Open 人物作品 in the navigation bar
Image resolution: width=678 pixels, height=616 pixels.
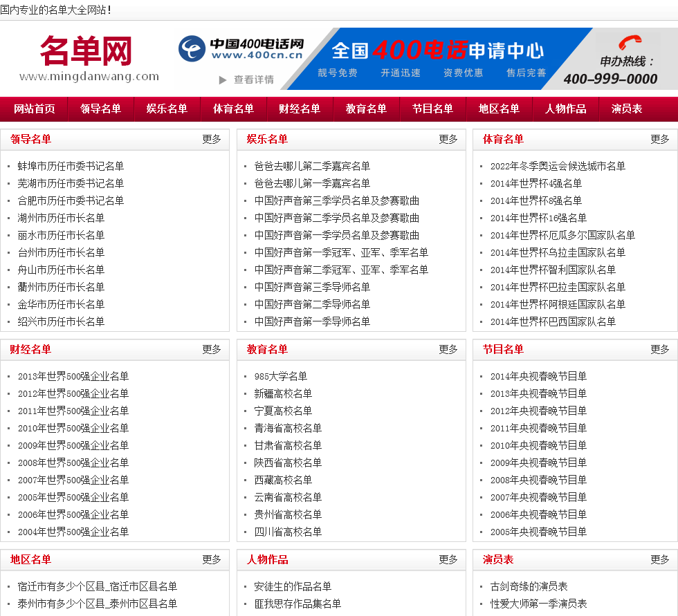pos(566,109)
